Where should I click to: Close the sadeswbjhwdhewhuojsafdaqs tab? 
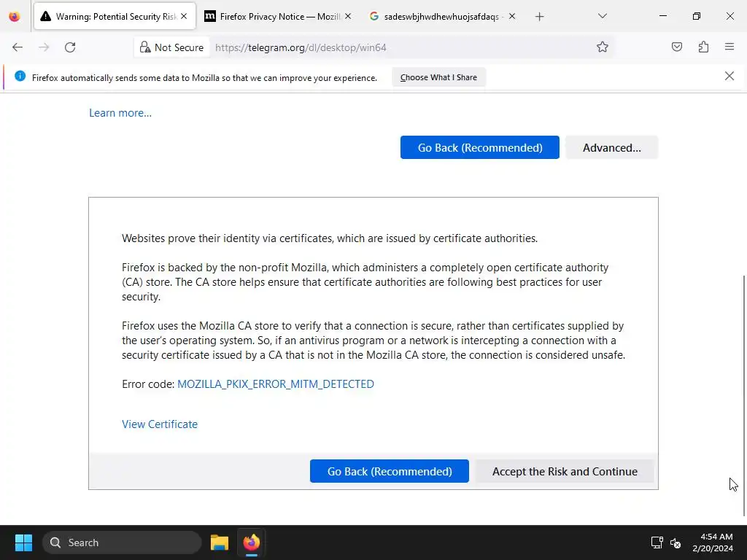[x=511, y=16]
